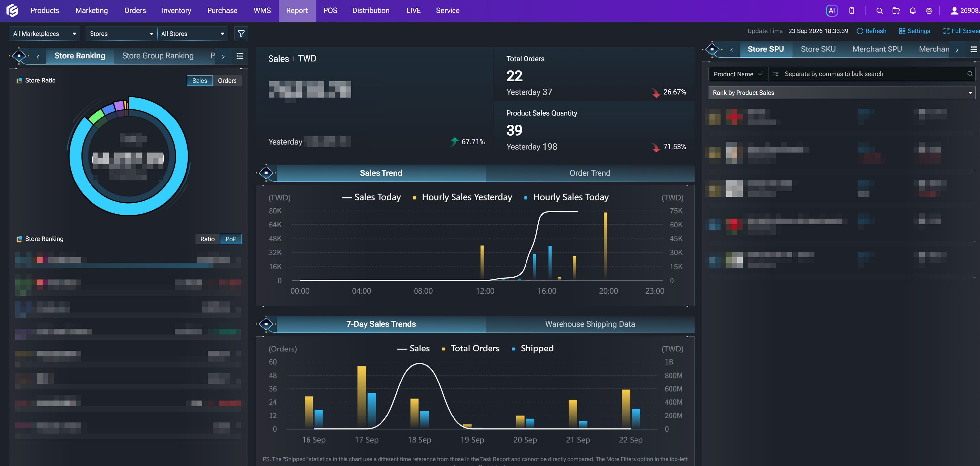Open the Product Name dropdown
The height and width of the screenshot is (466, 980).
tap(738, 74)
